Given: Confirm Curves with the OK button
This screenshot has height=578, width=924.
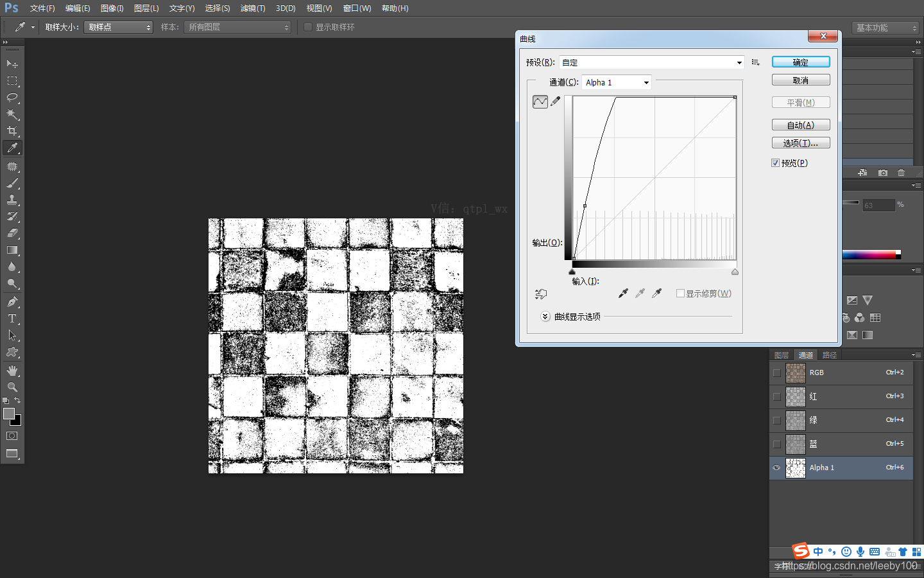Looking at the screenshot, I should pyautogui.click(x=801, y=62).
